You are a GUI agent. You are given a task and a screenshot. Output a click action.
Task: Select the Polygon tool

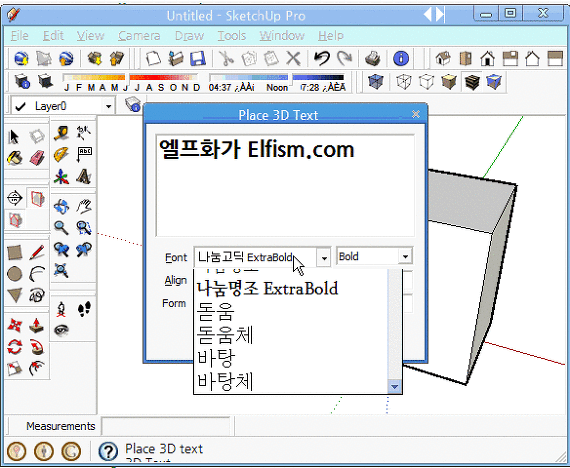coord(15,296)
